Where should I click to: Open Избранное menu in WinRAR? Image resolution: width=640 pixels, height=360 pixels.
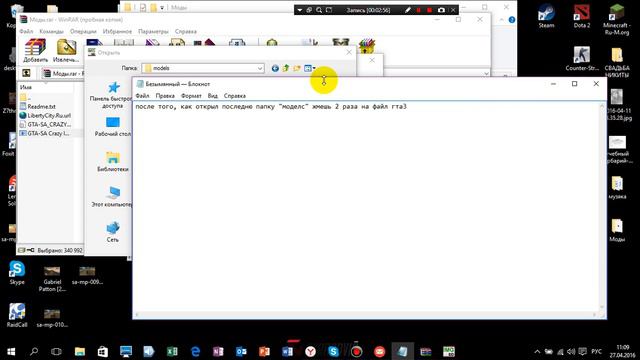pyautogui.click(x=117, y=31)
